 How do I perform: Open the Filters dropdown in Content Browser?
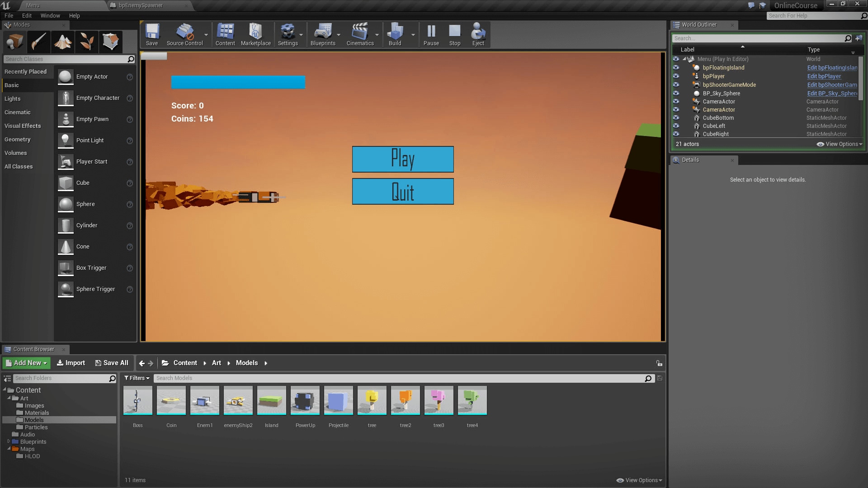(x=137, y=378)
